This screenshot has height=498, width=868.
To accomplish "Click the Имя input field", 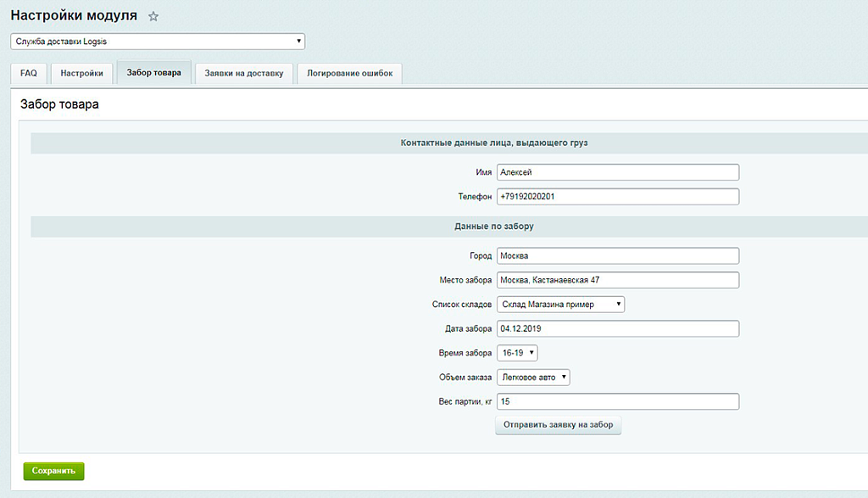I will [x=617, y=172].
